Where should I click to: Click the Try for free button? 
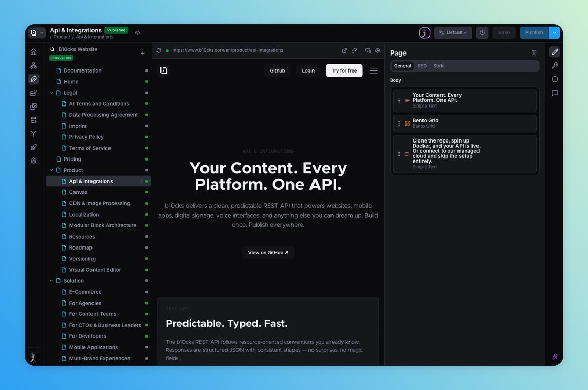[x=344, y=70]
